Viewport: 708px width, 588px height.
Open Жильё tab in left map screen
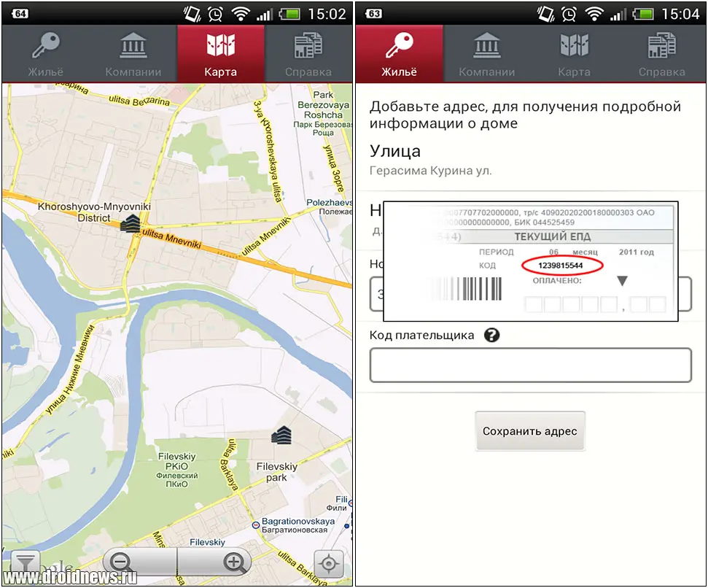click(46, 54)
